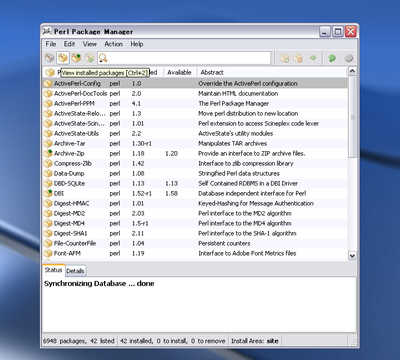Click the View installed packages toolbar icon
Image resolution: width=400 pixels, height=360 pixels.
pos(63,58)
